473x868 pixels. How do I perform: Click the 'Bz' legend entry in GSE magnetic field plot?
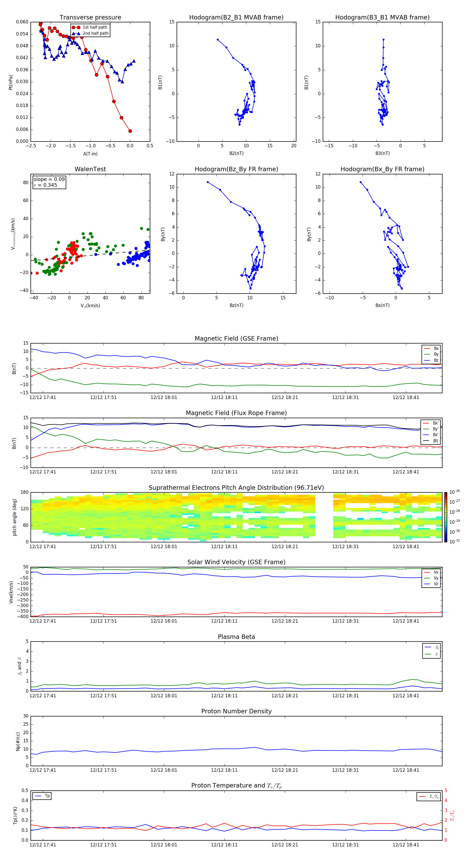pos(431,360)
